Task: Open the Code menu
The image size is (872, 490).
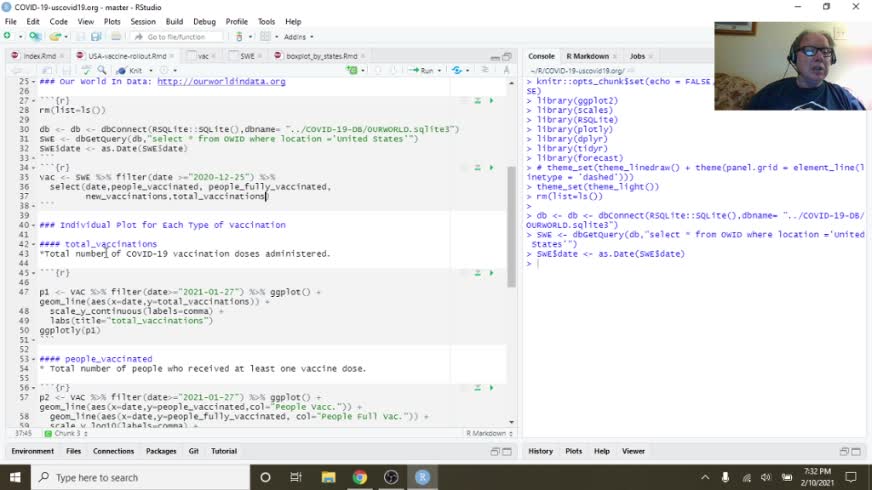Action: pos(58,22)
